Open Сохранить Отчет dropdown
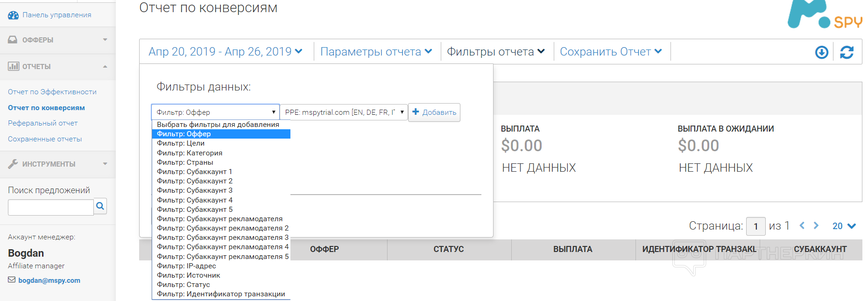The width and height of the screenshot is (868, 301). [611, 52]
